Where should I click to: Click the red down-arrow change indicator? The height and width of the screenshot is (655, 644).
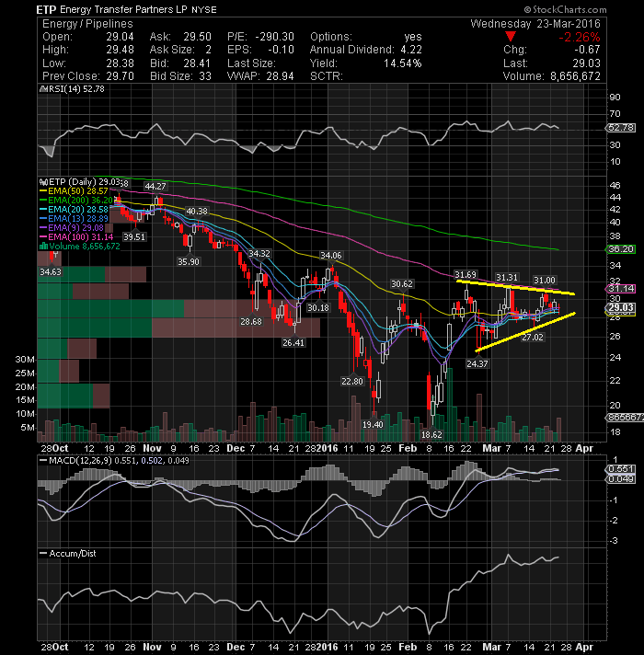coord(510,37)
